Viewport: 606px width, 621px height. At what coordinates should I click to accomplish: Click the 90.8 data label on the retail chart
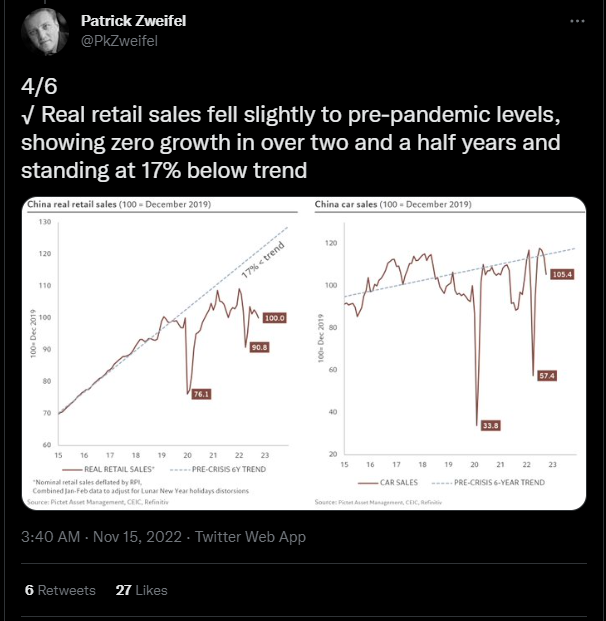(x=259, y=347)
